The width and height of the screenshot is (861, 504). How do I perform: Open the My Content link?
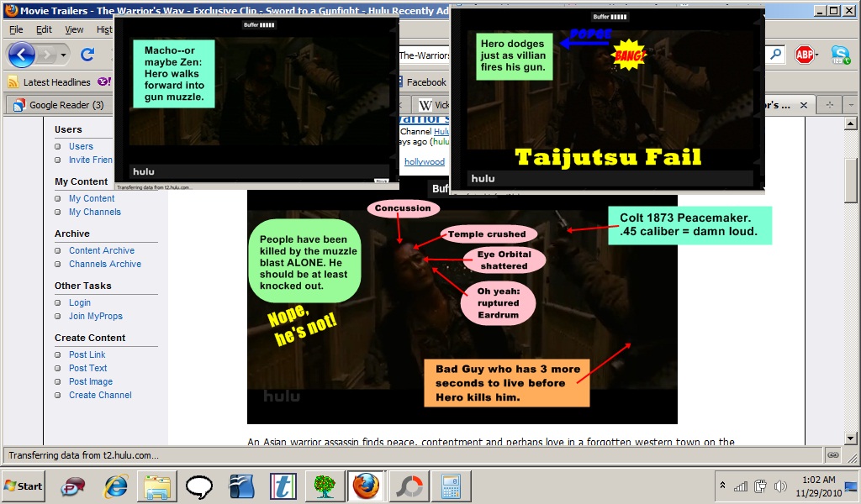click(x=92, y=198)
